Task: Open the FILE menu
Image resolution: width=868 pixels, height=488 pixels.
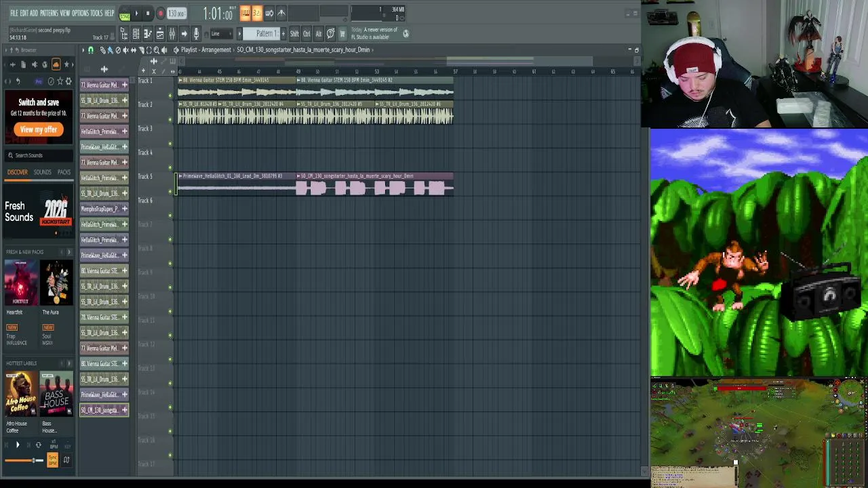Action: (14, 13)
